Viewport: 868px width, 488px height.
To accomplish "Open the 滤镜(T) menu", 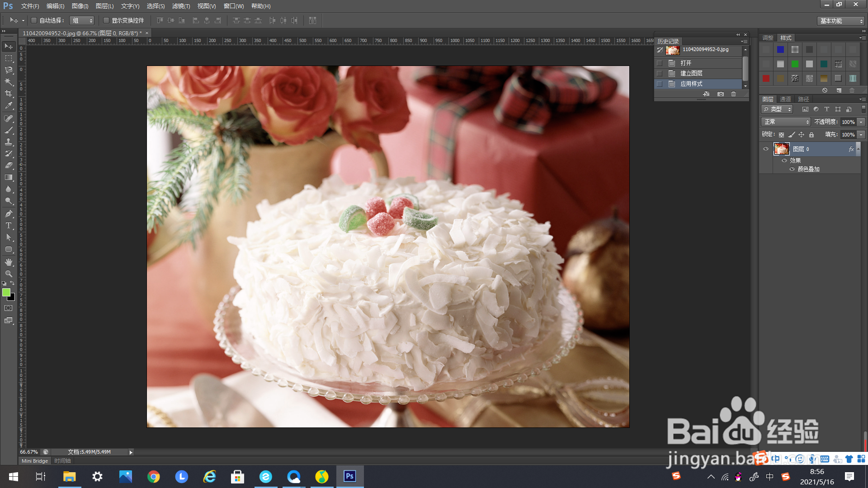I will [181, 6].
